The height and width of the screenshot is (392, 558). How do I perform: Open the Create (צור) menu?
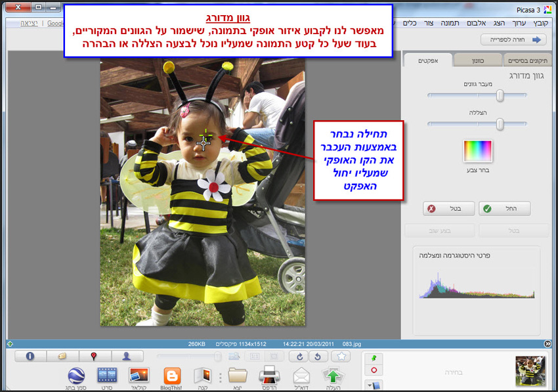(429, 23)
